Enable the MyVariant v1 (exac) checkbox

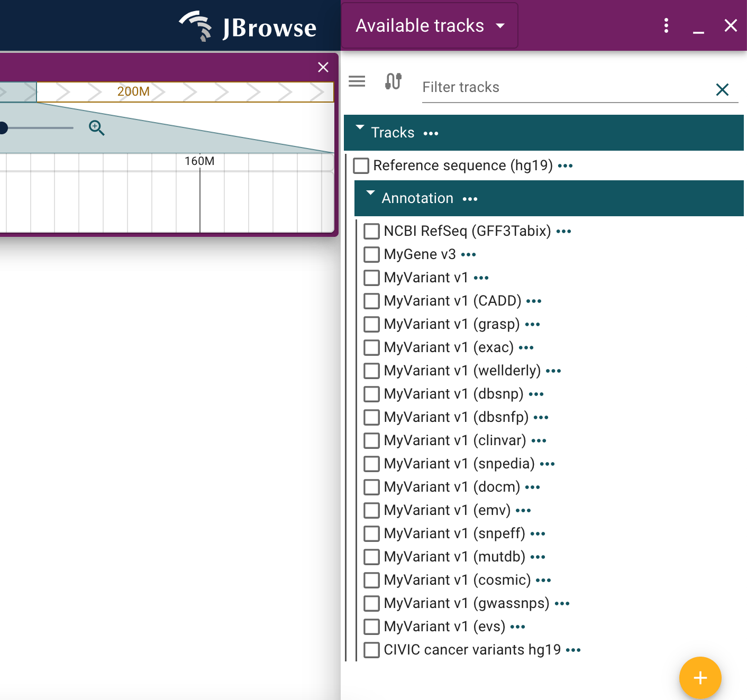372,347
